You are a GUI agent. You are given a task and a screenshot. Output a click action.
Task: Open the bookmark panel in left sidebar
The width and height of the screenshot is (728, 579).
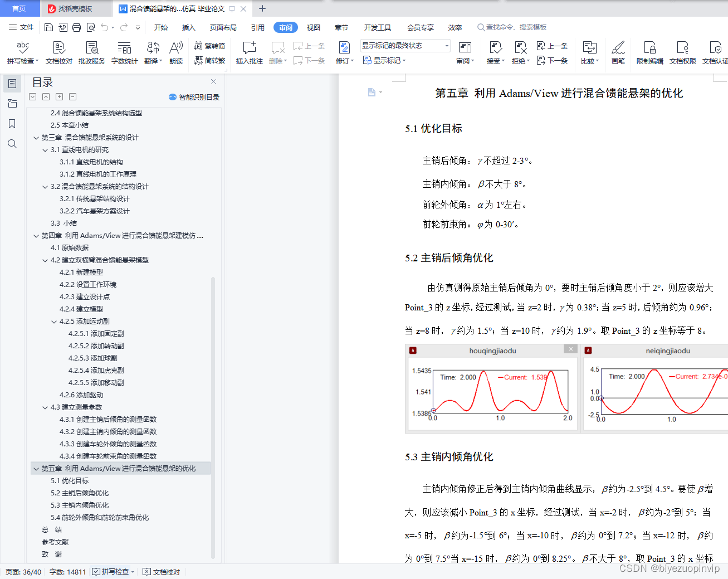point(12,124)
